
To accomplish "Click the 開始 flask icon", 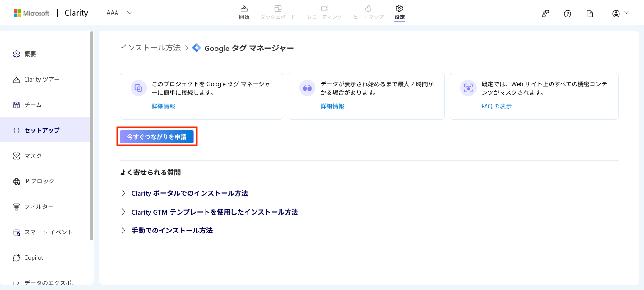I will pos(244,8).
